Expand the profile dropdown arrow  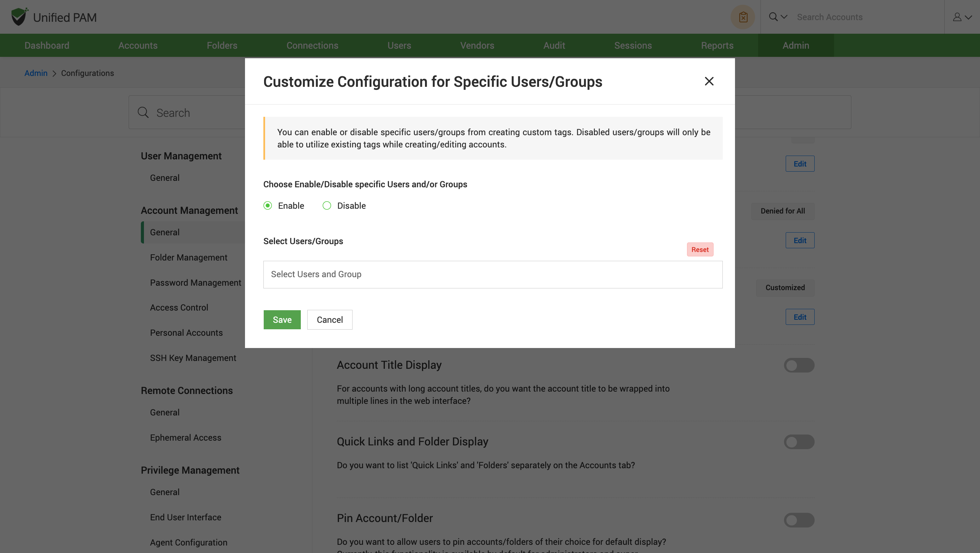click(968, 17)
